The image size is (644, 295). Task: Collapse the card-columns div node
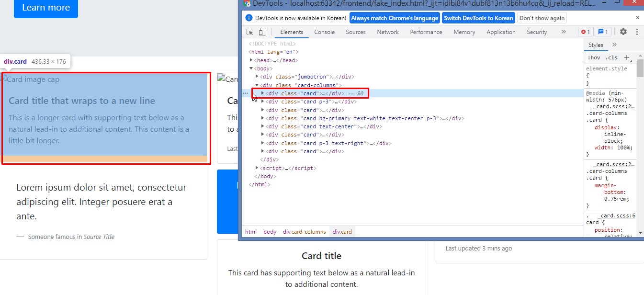point(258,85)
